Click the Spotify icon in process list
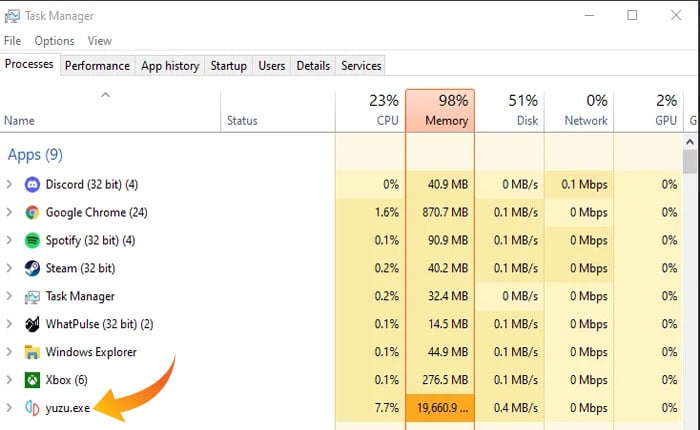Viewport: 700px width, 430px height. 32,240
